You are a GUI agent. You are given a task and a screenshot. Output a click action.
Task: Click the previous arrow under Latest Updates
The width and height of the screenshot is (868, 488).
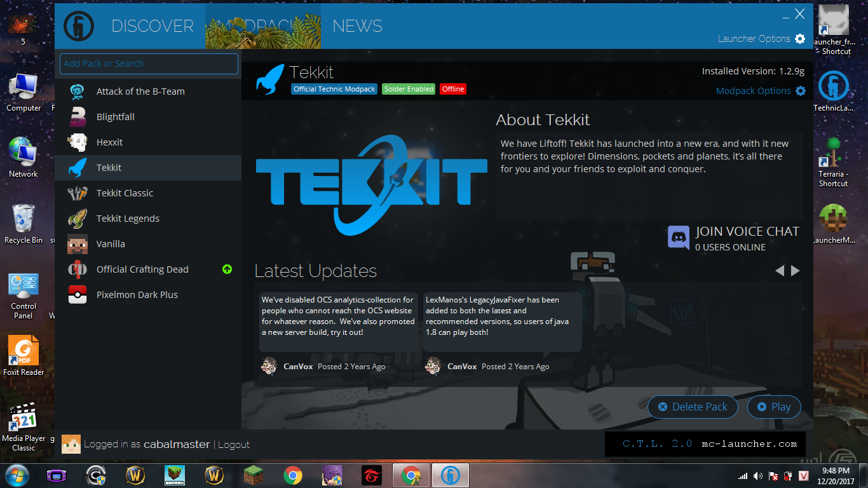pyautogui.click(x=780, y=270)
